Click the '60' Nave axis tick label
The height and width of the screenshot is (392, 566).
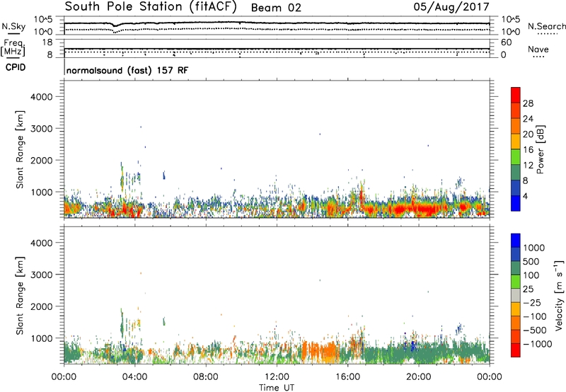(x=507, y=42)
